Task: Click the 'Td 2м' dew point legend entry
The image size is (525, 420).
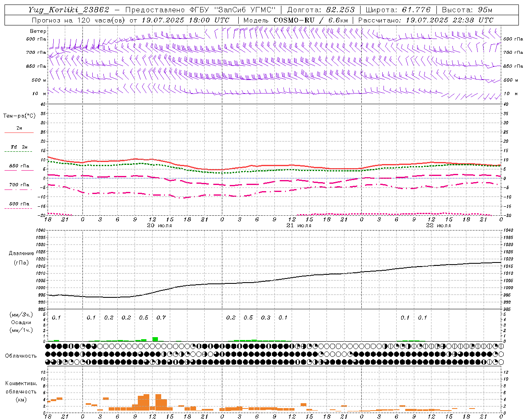Action: click(x=19, y=147)
